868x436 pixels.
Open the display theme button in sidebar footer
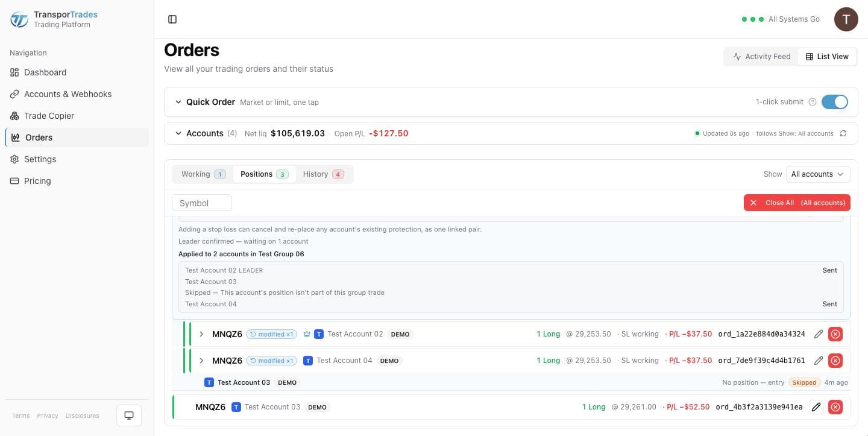coord(128,415)
